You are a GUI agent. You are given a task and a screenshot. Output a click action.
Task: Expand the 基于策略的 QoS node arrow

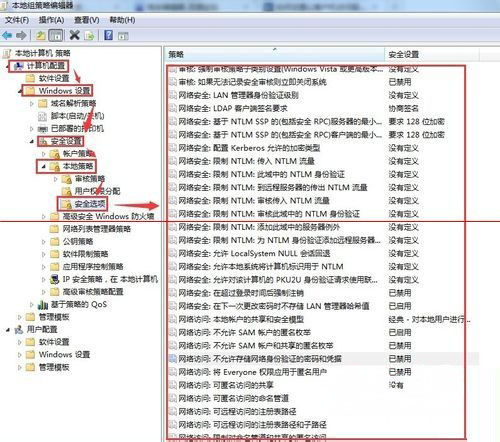pos(32,304)
